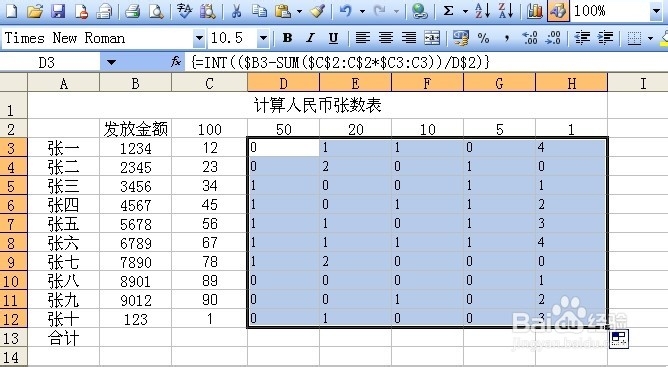Click Decrease Decimal icon
668x367 pixels.
coord(553,38)
